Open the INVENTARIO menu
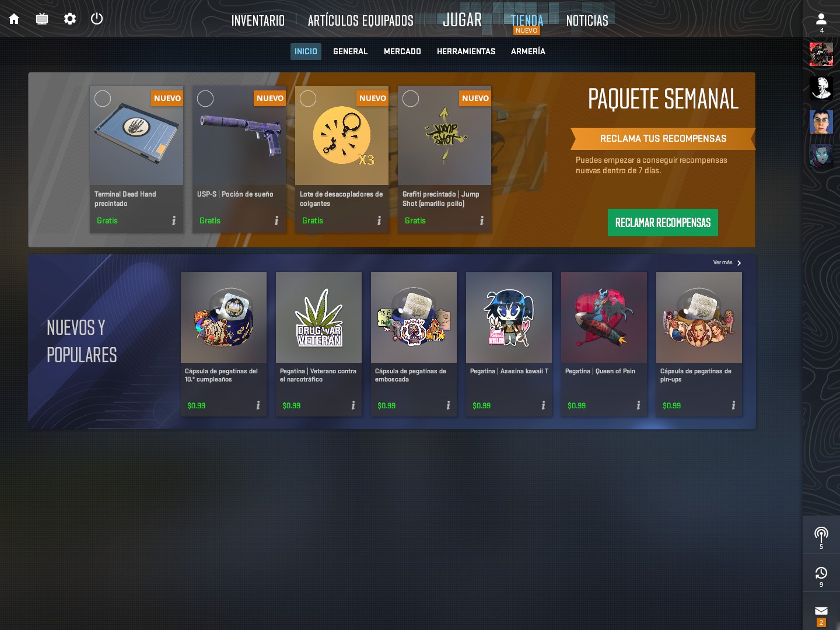This screenshot has height=630, width=840. [x=258, y=20]
